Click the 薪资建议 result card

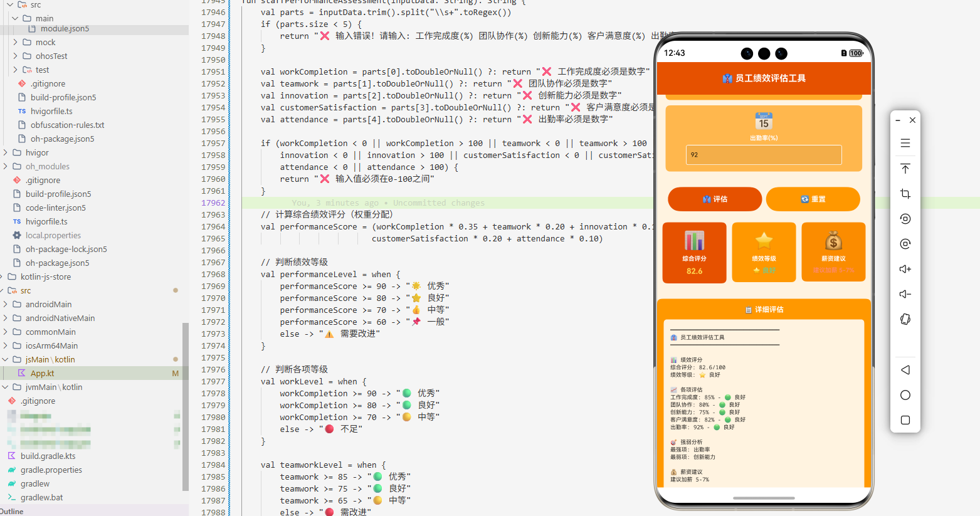pyautogui.click(x=833, y=252)
